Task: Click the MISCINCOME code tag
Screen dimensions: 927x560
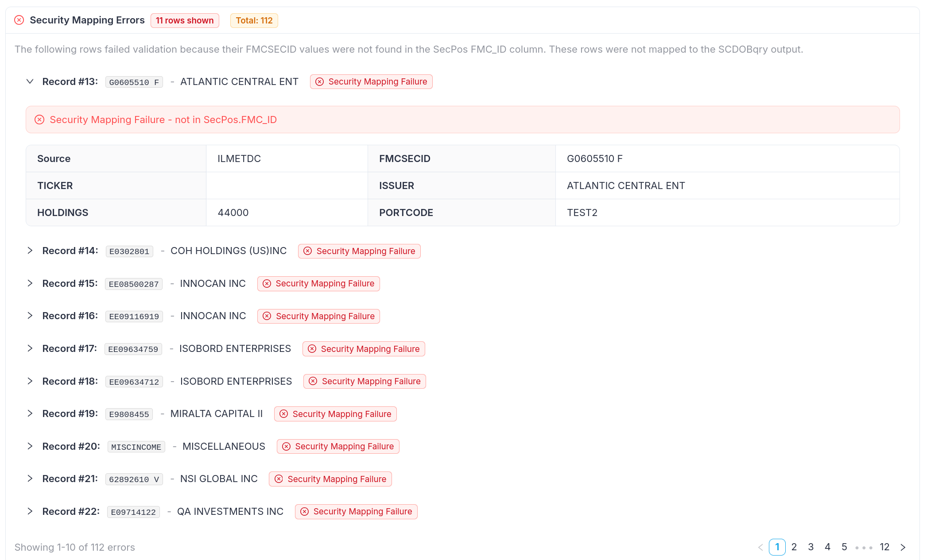Action: [x=136, y=447]
